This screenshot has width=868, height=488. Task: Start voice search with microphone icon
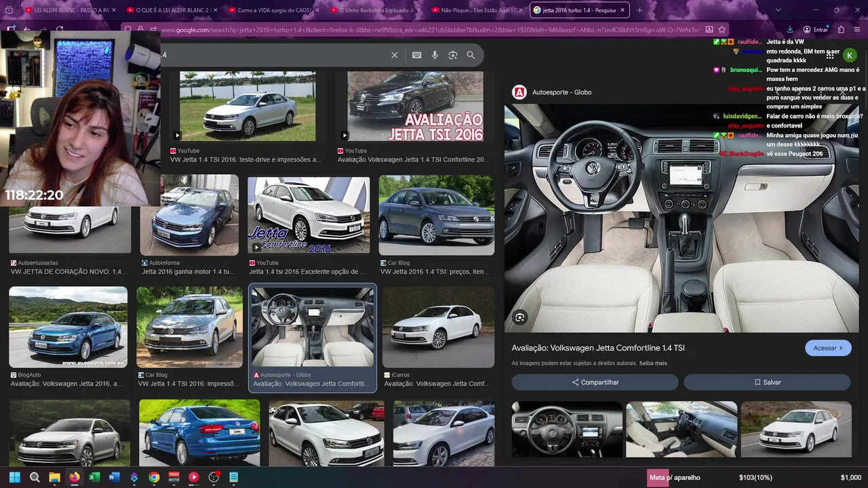[x=435, y=55]
